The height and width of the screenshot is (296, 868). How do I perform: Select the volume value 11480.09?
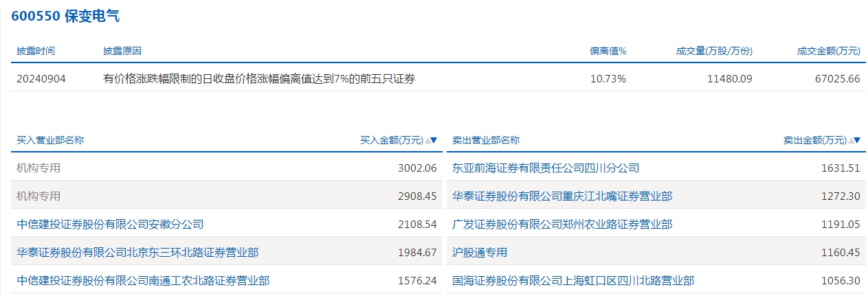coord(729,78)
